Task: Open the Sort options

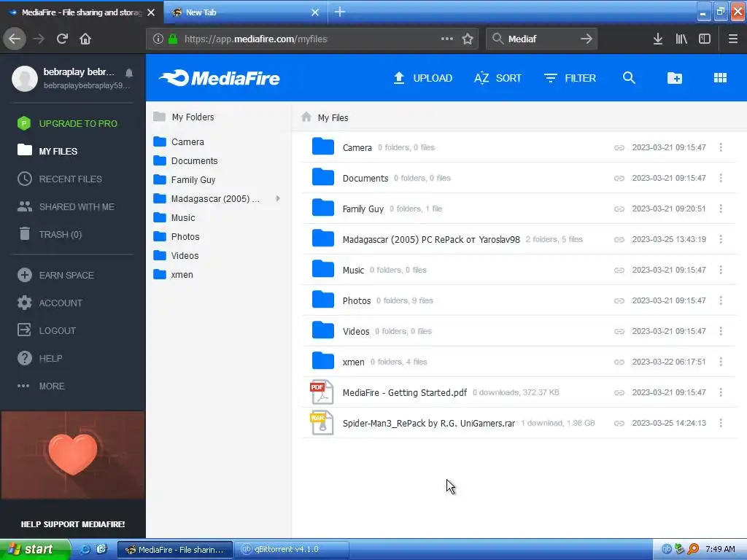Action: pyautogui.click(x=498, y=78)
